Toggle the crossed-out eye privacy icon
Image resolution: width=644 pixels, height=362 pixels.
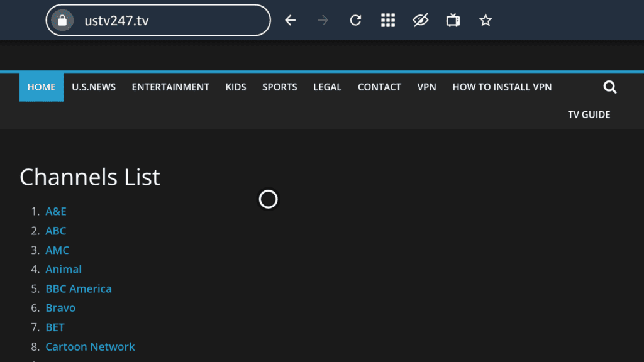click(420, 20)
